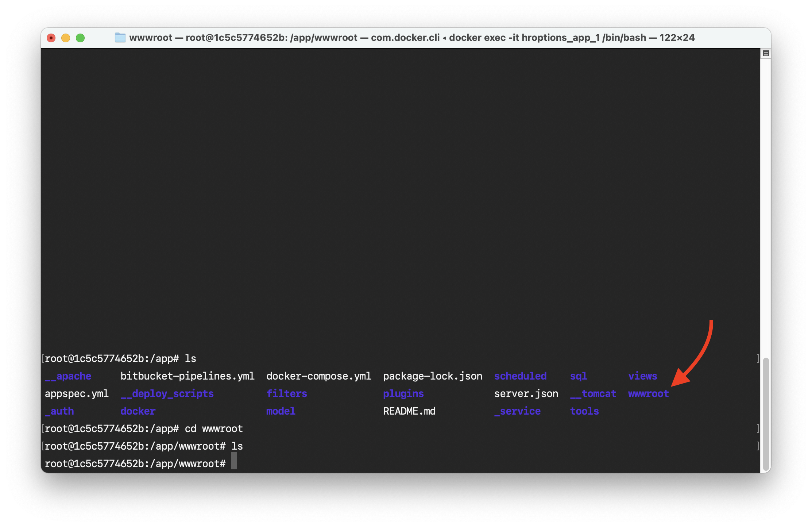Click the package-lock.json entry
Screen dimensions: 812x527
click(x=432, y=376)
